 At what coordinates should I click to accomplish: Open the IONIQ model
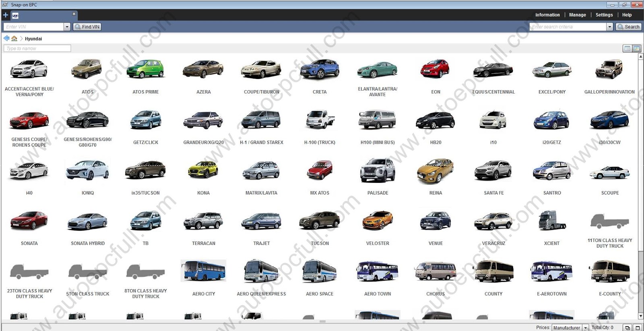[87, 177]
